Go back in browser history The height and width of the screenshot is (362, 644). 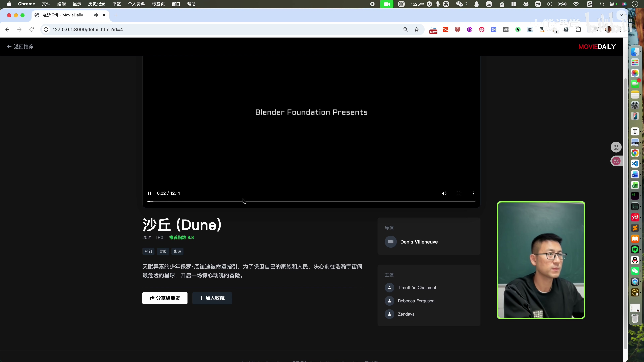(8, 29)
